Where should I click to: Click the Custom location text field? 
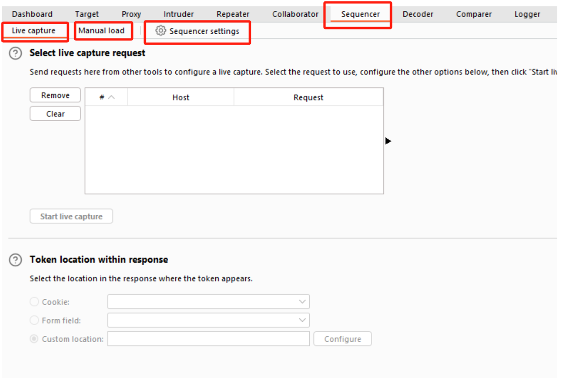[209, 339]
